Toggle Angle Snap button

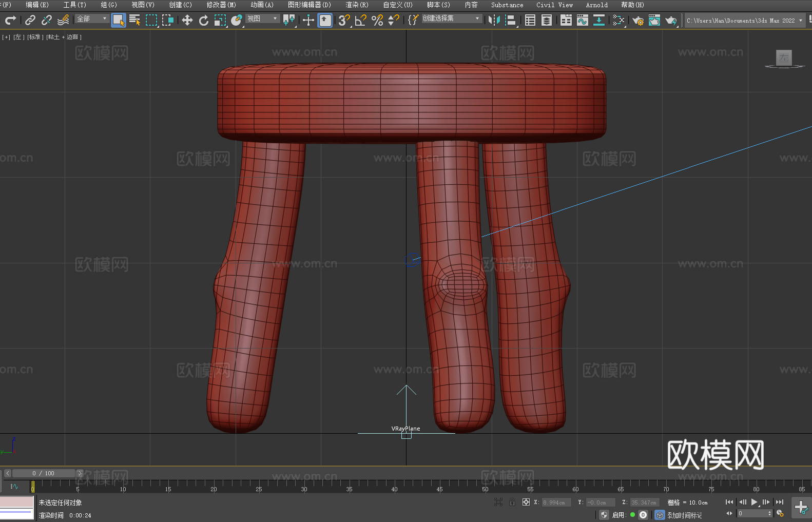[x=361, y=20]
